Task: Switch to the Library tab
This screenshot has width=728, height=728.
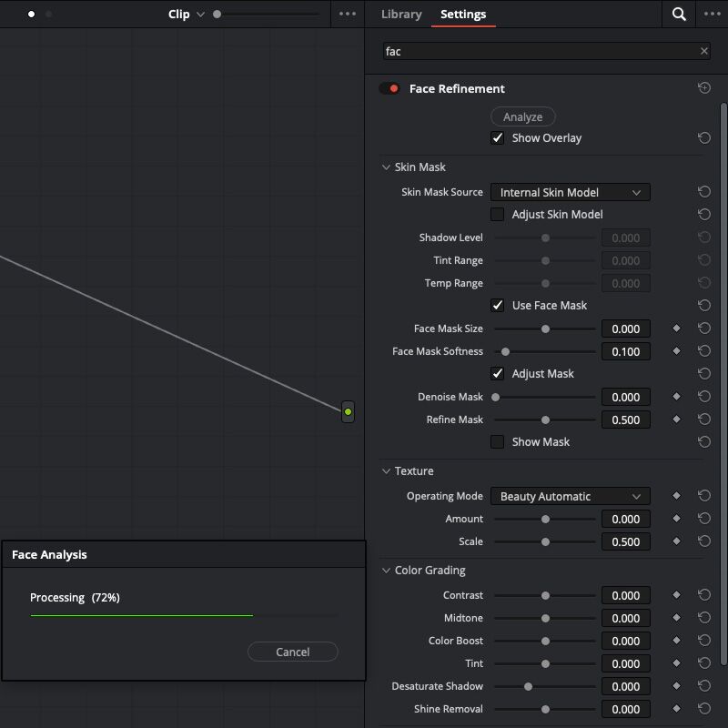Action: point(401,15)
